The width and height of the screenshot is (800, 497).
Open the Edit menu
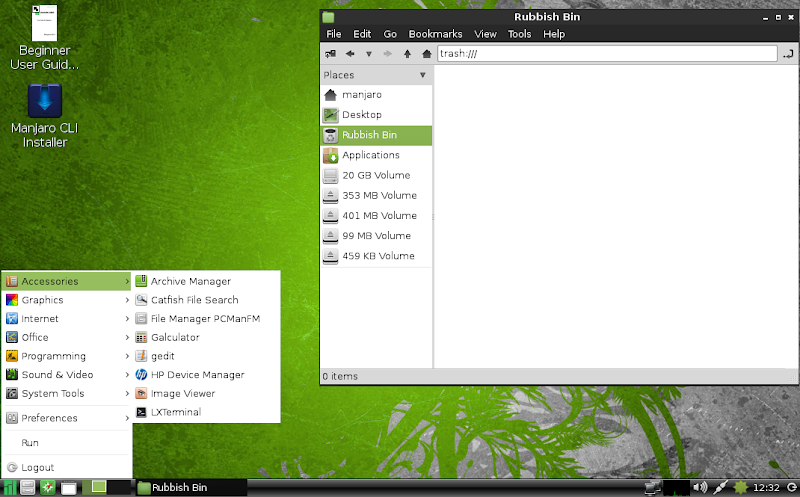tap(362, 34)
